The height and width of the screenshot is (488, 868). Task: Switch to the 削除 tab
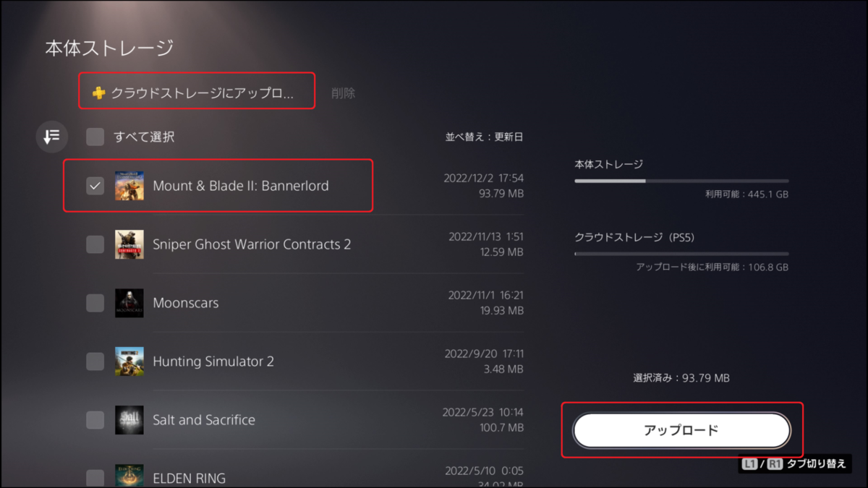tap(343, 93)
